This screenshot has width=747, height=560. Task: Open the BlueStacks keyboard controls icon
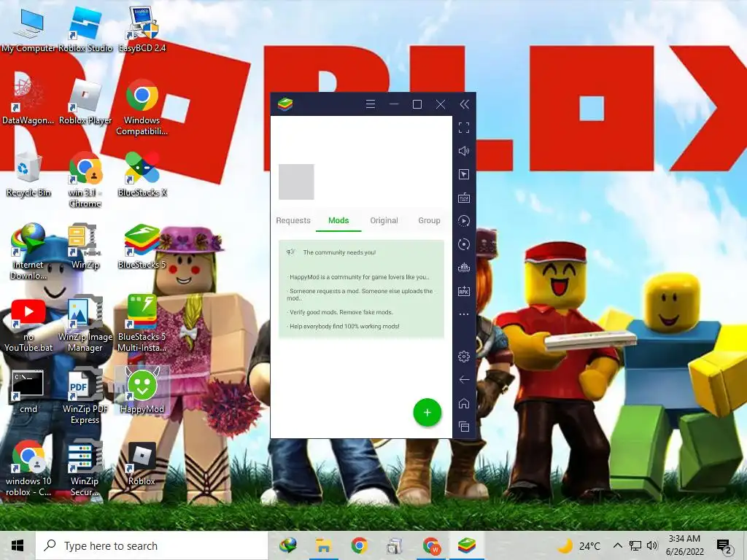pyautogui.click(x=463, y=198)
